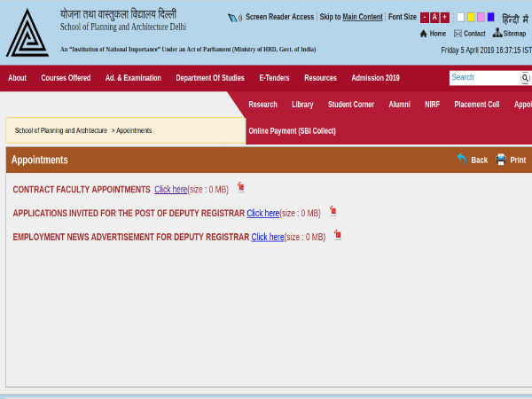
Task: Click the date and time text
Action: 486,51
